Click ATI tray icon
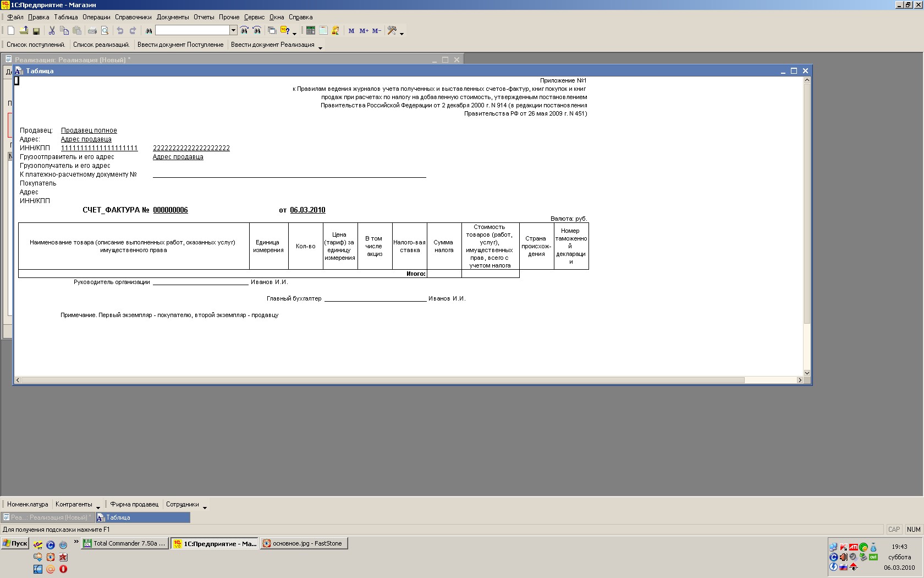 click(x=854, y=547)
